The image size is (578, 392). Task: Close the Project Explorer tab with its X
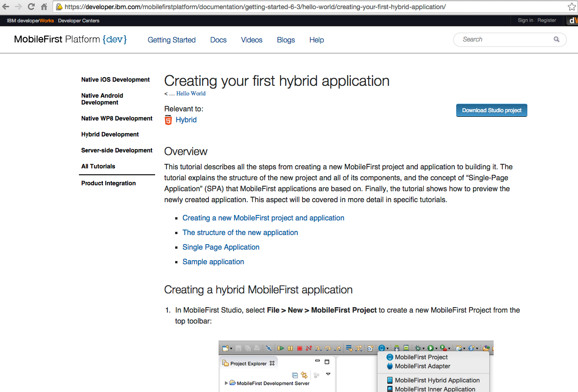click(272, 363)
